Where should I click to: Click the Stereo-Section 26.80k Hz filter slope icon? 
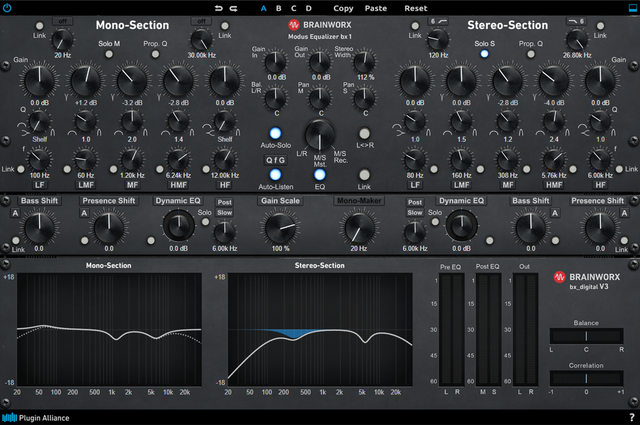click(x=576, y=21)
